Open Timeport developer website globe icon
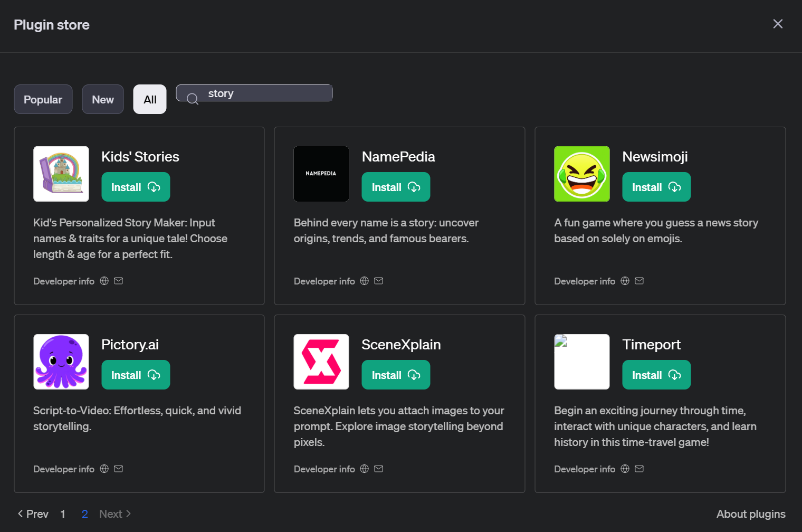The image size is (802, 532). tap(625, 469)
